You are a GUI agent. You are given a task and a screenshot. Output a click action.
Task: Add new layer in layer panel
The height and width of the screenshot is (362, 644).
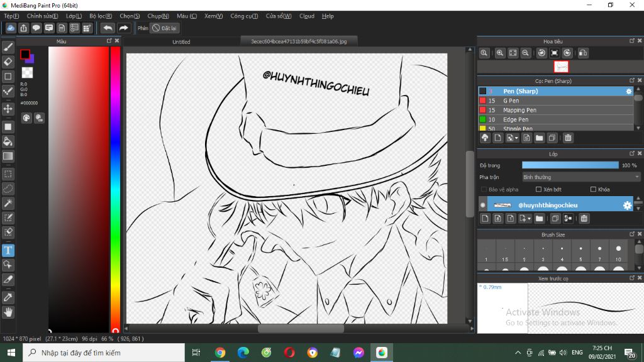485,218
